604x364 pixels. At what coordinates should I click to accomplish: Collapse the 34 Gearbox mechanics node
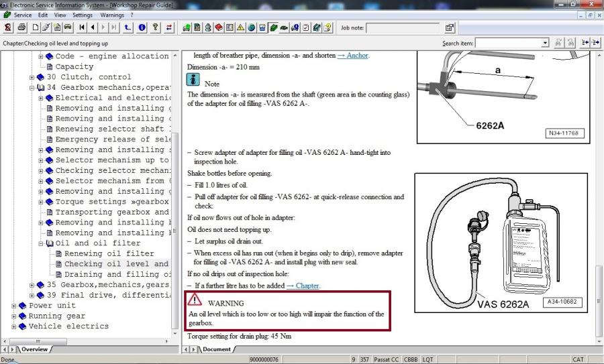click(32, 88)
